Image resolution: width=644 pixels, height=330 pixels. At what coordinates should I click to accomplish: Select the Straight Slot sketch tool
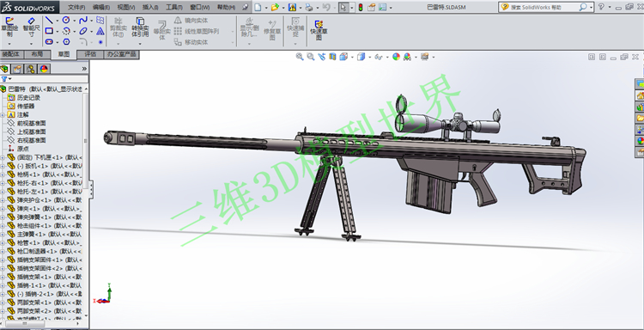[x=49, y=42]
